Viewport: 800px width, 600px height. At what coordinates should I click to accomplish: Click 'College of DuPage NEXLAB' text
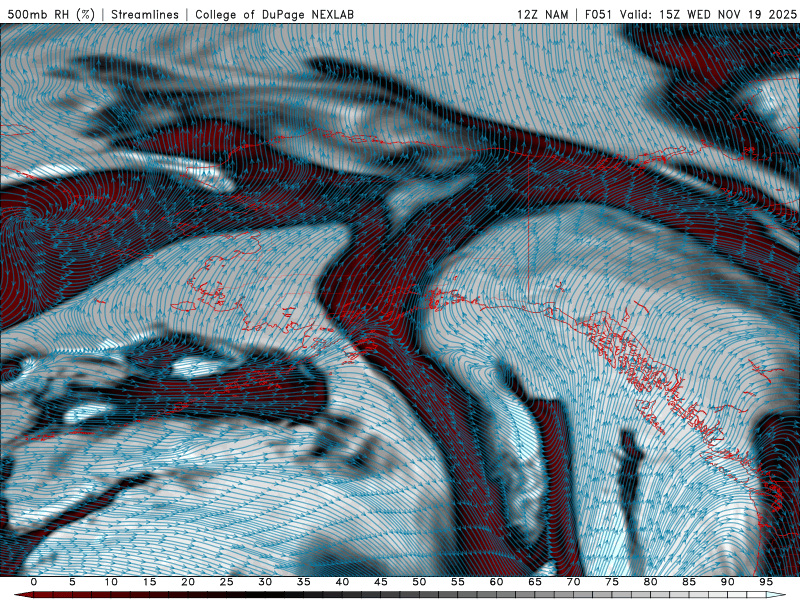pyautogui.click(x=274, y=14)
